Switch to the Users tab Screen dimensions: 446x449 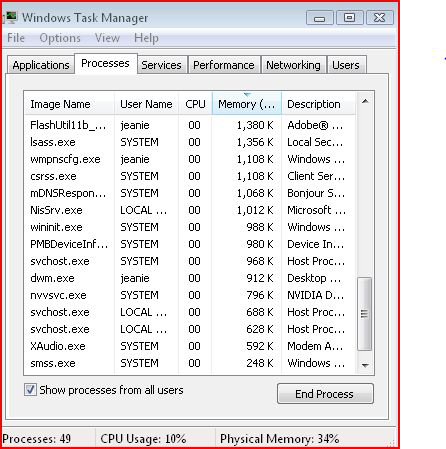[346, 65]
